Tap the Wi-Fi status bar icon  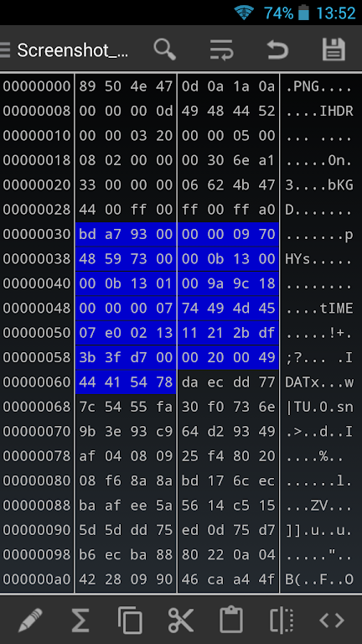tap(244, 13)
